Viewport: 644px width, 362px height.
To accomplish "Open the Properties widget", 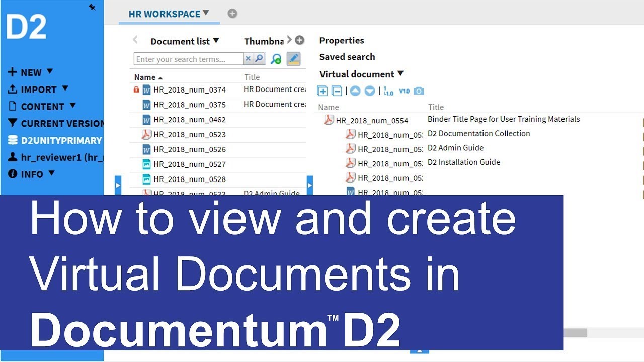I will (x=342, y=40).
